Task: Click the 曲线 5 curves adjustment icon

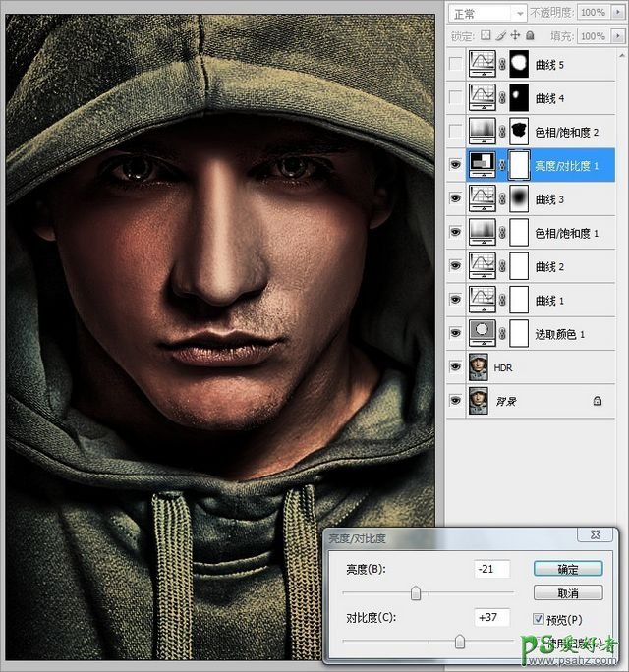Action: point(483,65)
